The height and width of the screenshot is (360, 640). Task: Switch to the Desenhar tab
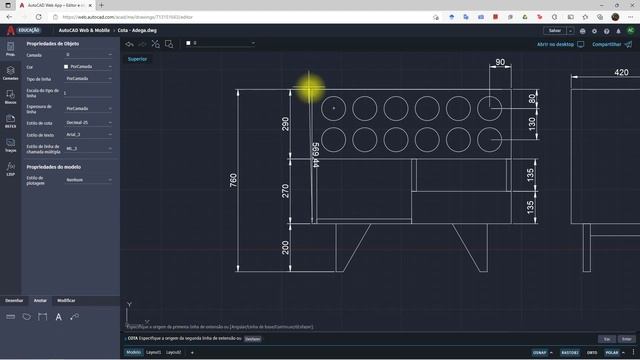pos(14,300)
